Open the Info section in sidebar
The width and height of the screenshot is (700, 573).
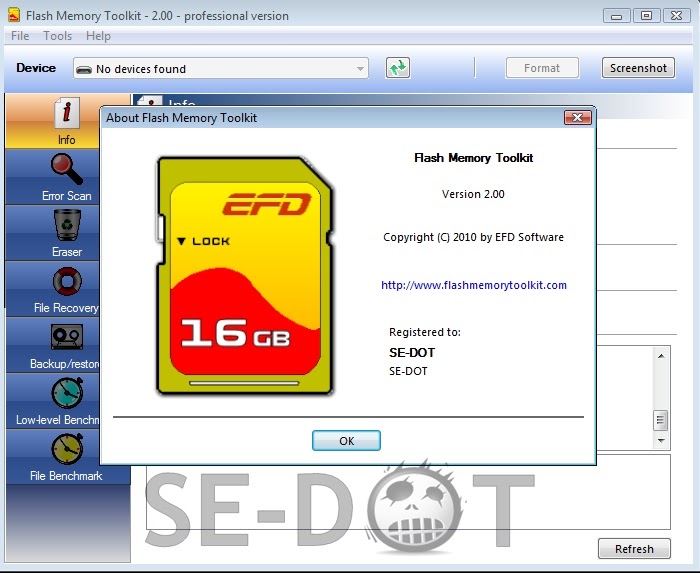(x=53, y=121)
